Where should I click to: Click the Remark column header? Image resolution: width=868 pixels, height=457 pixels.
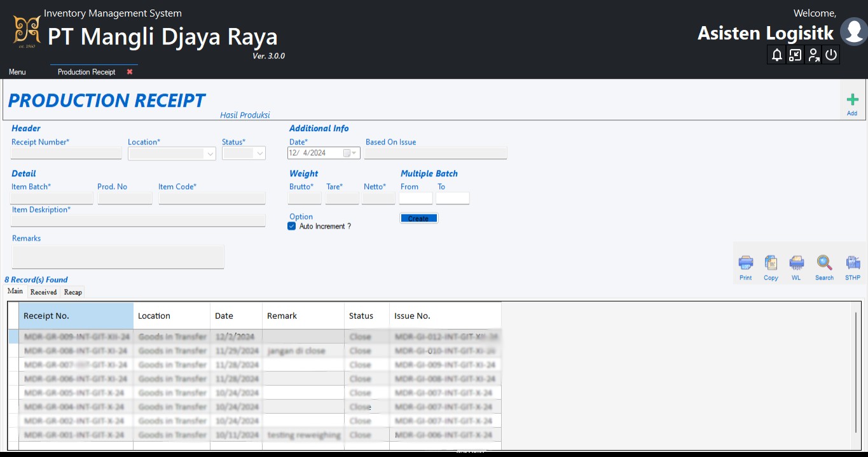click(303, 316)
